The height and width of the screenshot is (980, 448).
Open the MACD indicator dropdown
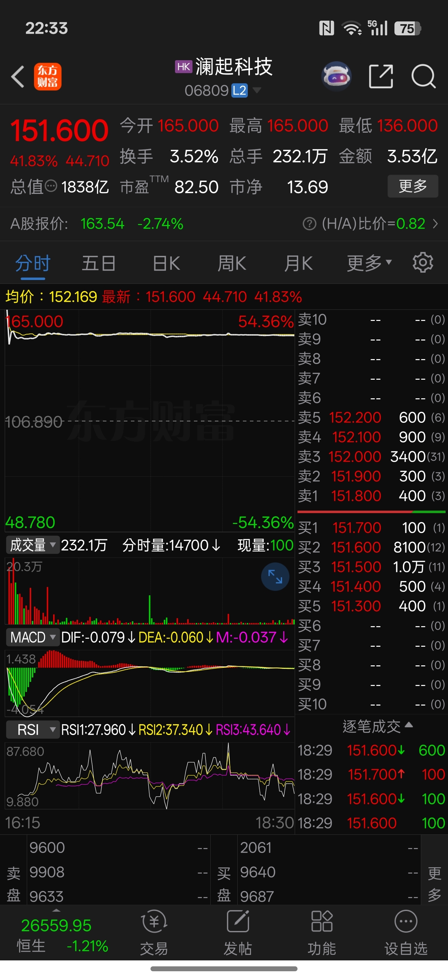32,637
